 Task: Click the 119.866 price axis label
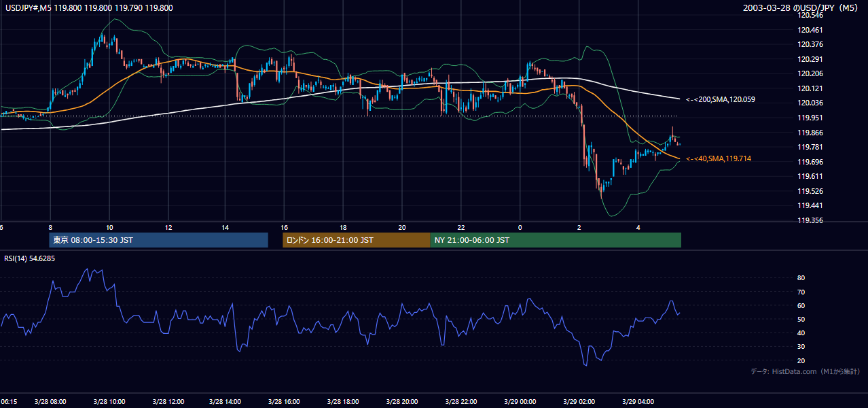tap(810, 133)
